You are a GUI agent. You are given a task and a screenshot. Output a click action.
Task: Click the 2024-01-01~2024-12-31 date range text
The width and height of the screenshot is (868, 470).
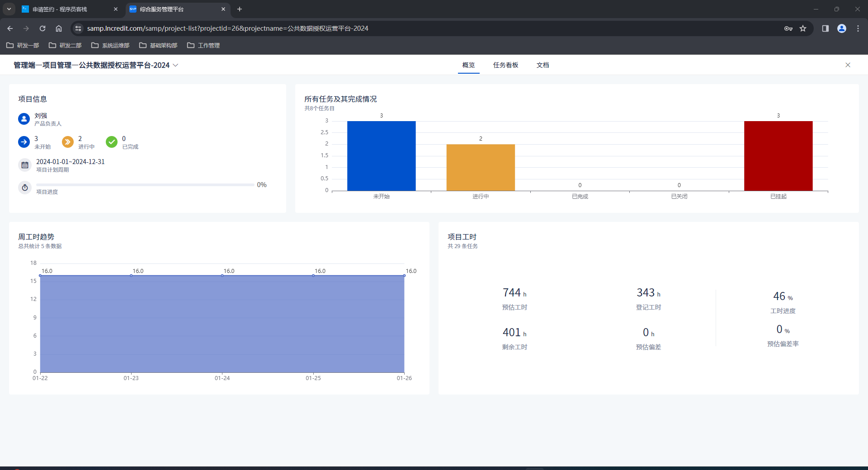tap(71, 162)
